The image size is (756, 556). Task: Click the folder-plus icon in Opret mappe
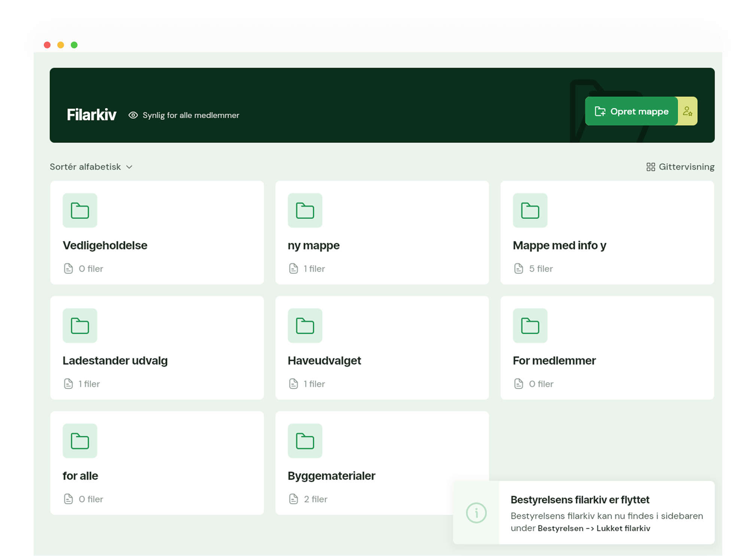(x=600, y=111)
